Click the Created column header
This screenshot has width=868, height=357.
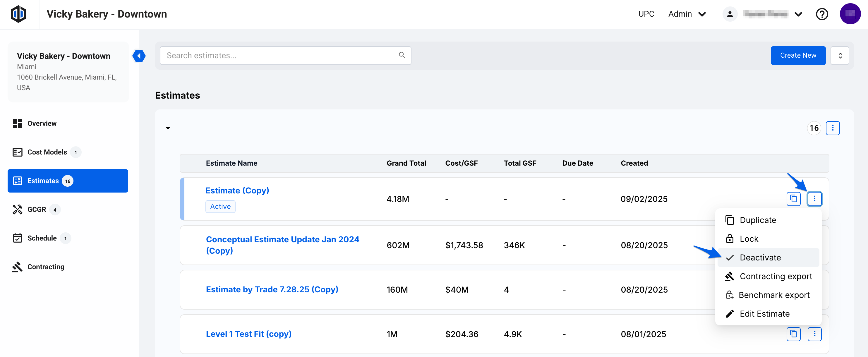coord(634,163)
